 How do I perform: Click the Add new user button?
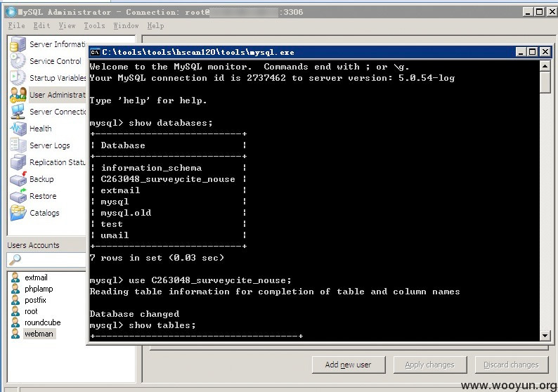[349, 365]
